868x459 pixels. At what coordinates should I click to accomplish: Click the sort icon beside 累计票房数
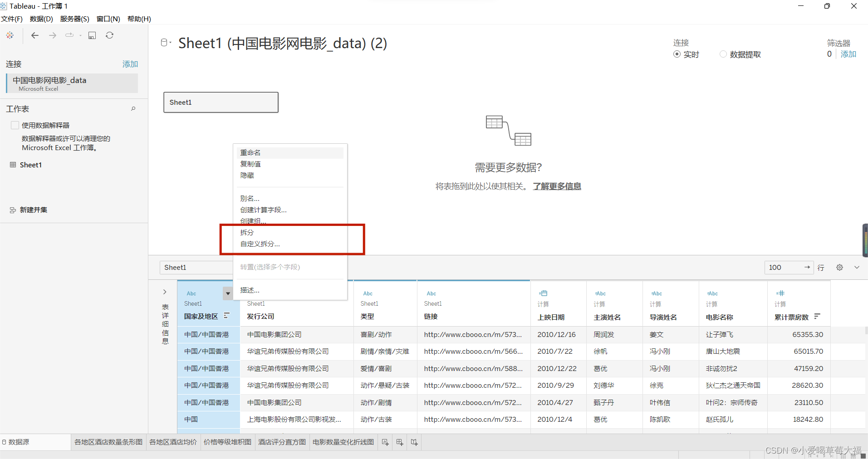(x=817, y=316)
